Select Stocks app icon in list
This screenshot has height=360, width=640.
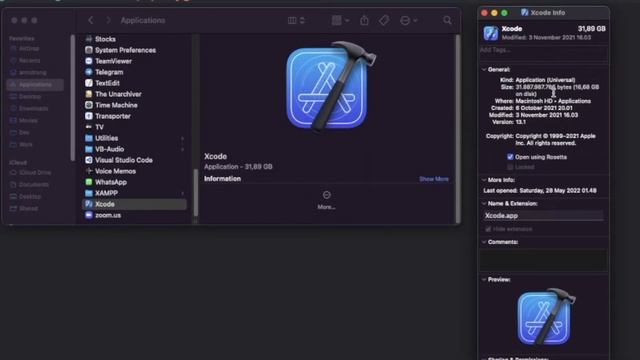89,39
